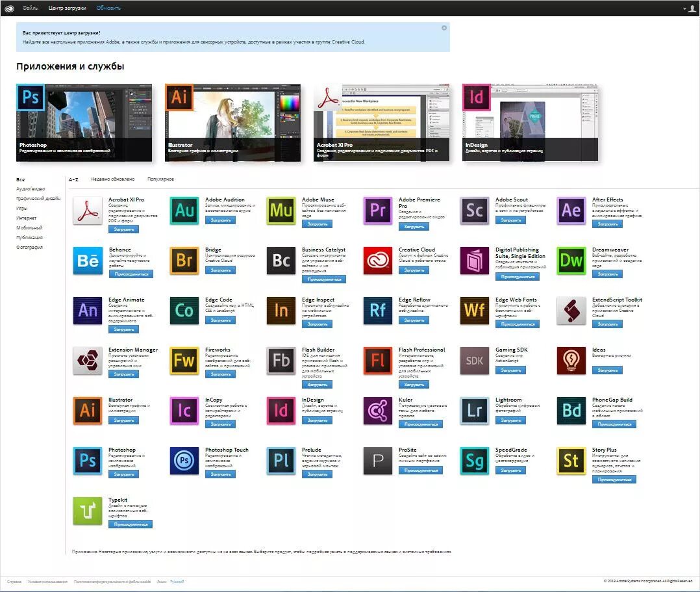Click download button under Lightroom
The height and width of the screenshot is (592, 700).
pos(510,420)
